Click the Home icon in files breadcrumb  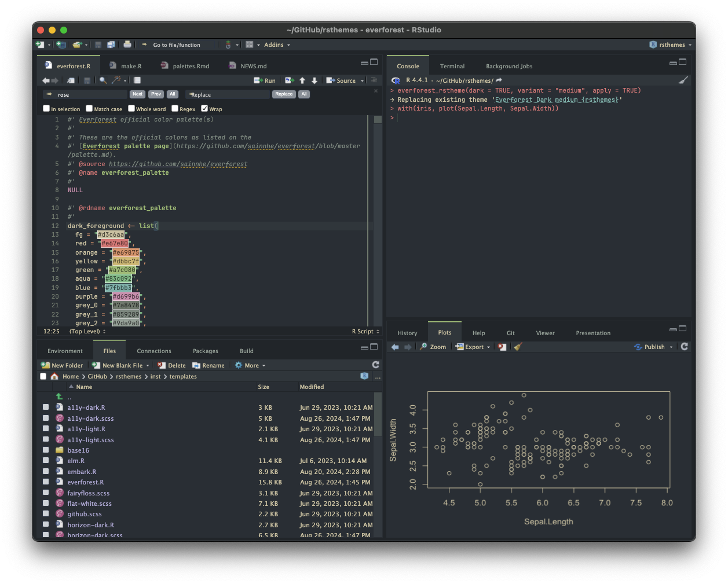pos(54,376)
